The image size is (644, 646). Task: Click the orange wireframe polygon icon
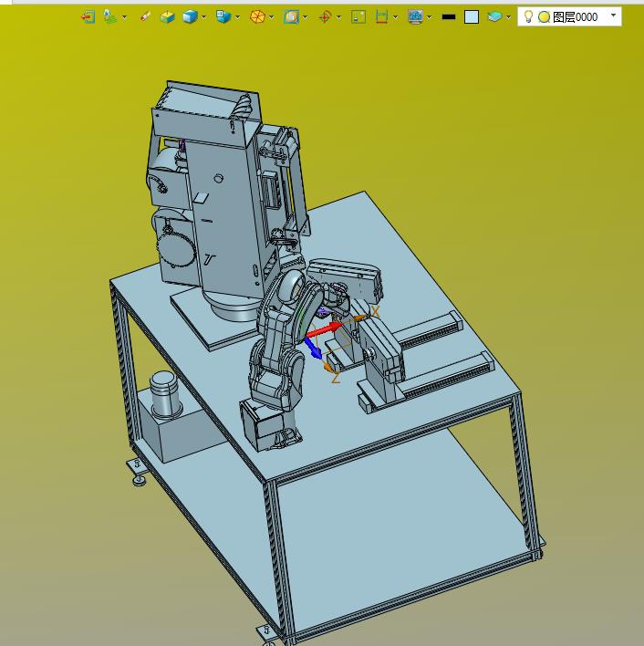click(258, 17)
